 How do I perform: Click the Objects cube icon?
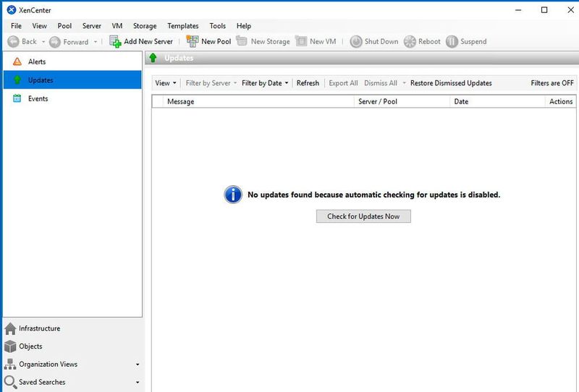[10, 346]
